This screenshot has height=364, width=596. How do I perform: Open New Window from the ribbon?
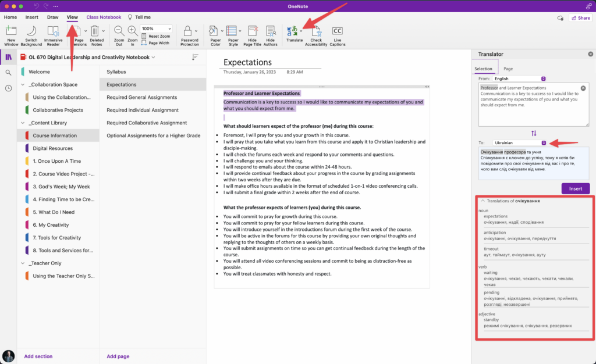coord(11,36)
